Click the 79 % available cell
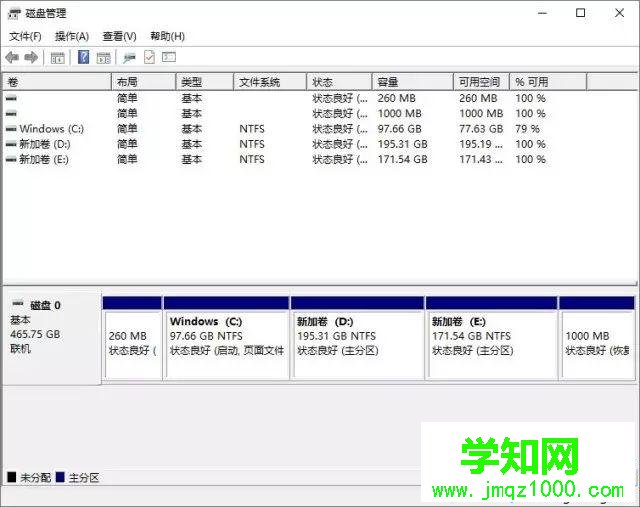Image resolution: width=640 pixels, height=507 pixels. click(527, 129)
